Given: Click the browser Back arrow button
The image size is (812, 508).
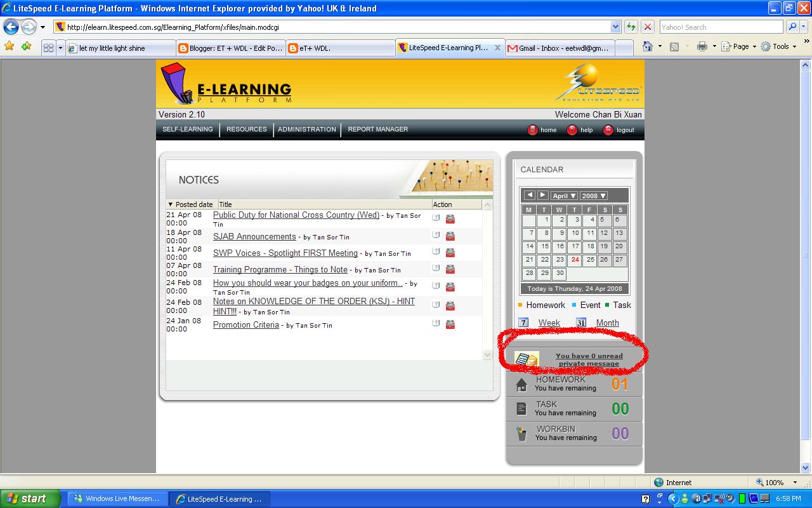Looking at the screenshot, I should [11, 27].
